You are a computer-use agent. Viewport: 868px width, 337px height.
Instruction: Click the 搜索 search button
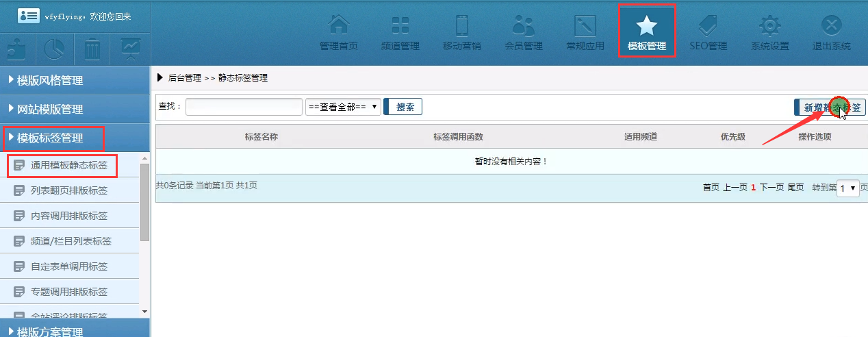(405, 107)
